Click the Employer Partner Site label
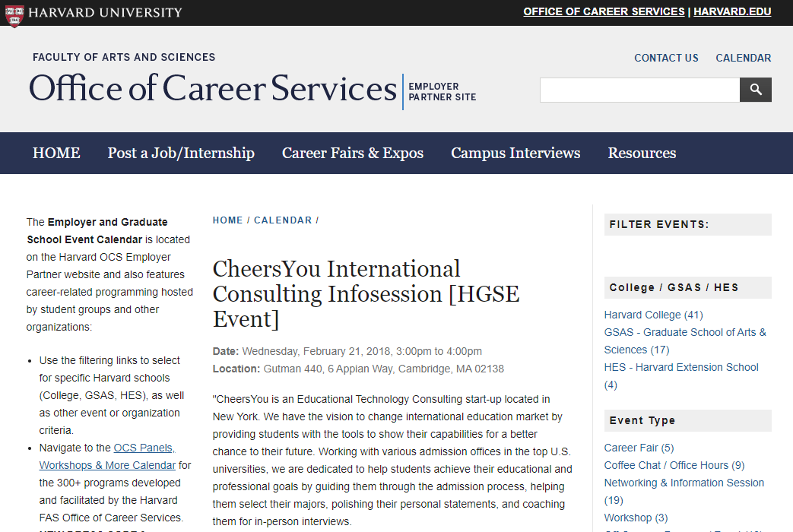This screenshot has width=793, height=532. tap(442, 91)
